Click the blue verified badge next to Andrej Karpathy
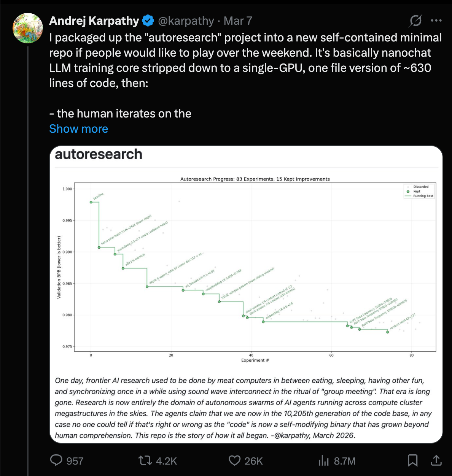The width and height of the screenshot is (452, 476). point(148,21)
